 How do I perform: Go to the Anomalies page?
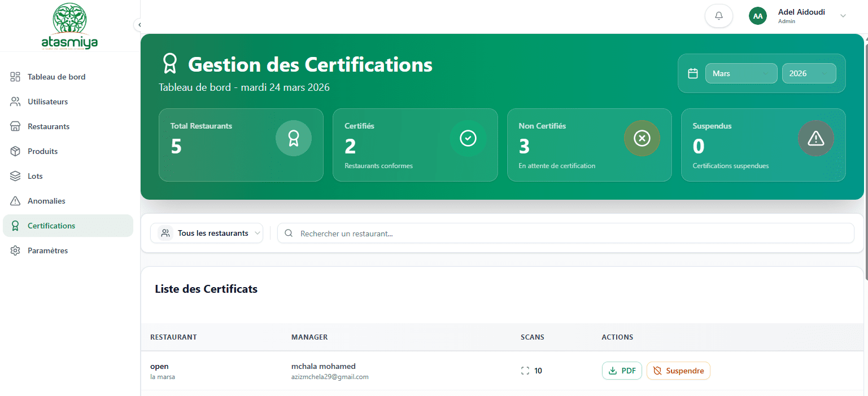coord(46,201)
